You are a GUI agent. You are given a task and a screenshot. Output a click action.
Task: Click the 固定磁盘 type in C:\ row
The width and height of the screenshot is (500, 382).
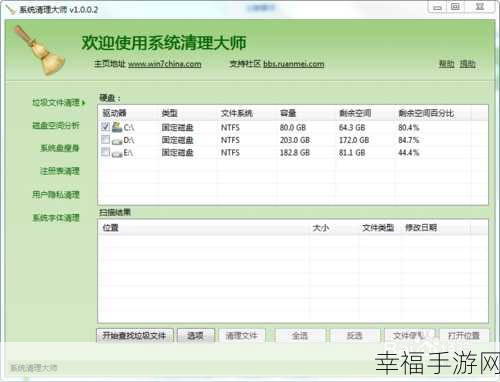click(177, 127)
